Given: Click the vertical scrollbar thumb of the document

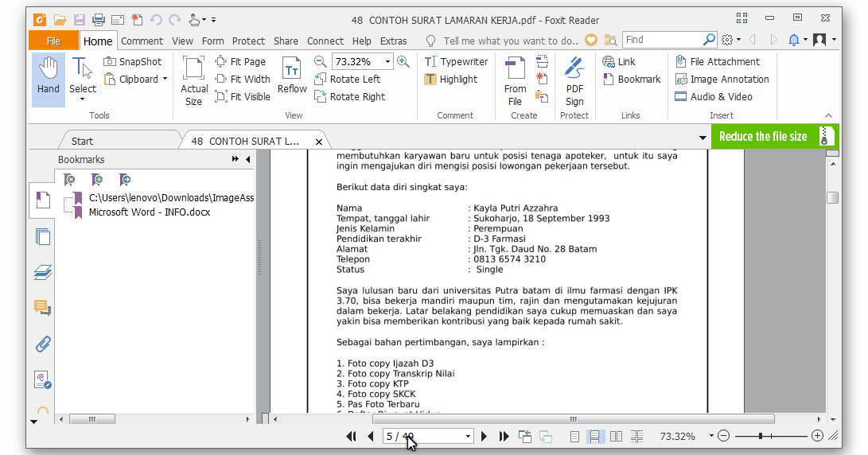Looking at the screenshot, I should coord(832,197).
